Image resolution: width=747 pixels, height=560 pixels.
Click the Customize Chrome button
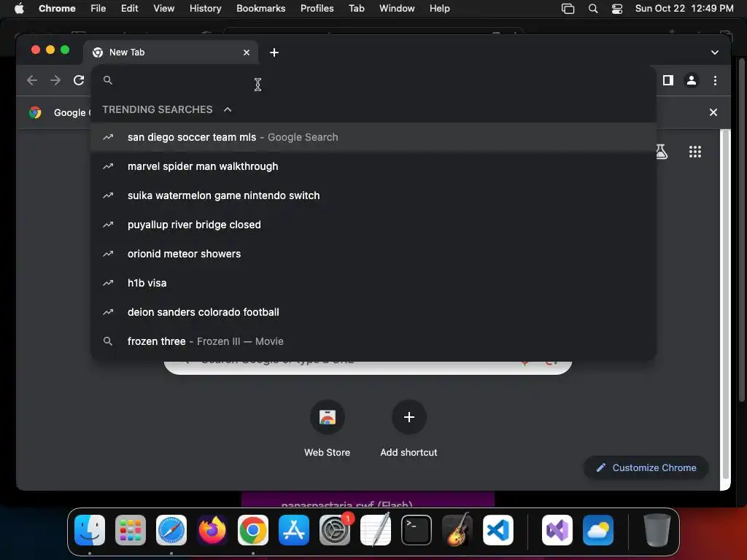tap(646, 467)
